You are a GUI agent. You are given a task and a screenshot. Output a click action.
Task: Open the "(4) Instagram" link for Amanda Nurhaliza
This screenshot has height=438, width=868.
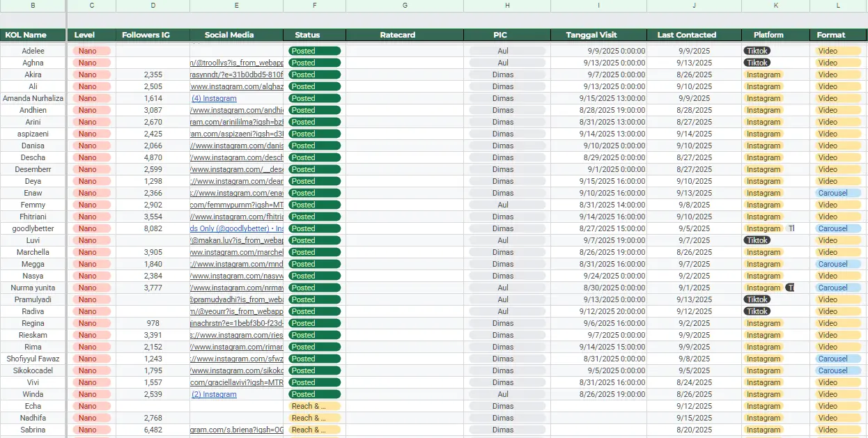[214, 98]
